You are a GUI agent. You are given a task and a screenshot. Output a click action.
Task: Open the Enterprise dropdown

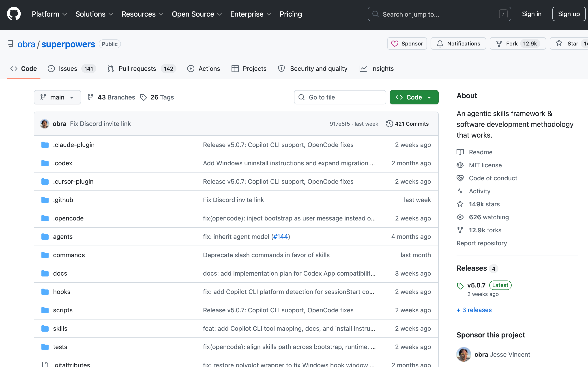coord(251,14)
